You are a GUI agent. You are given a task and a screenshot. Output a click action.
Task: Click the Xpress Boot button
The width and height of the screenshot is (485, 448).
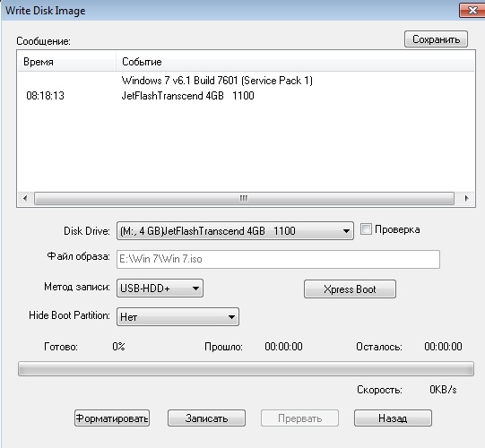pyautogui.click(x=350, y=289)
